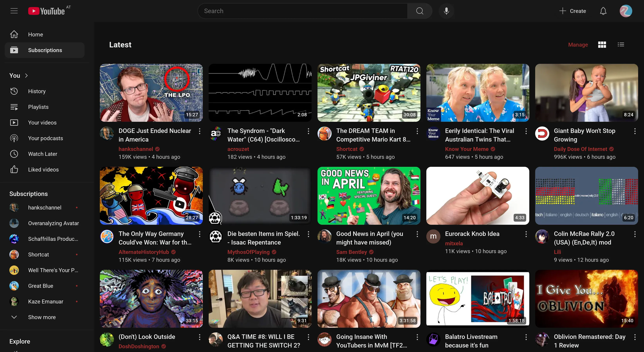Play DOGE Just Ended Nuclear thumbnail

[x=151, y=93]
